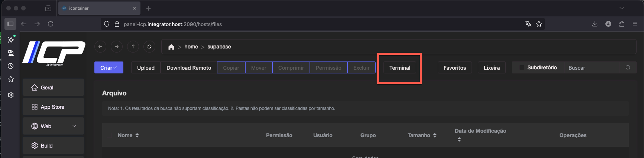
Task: Open App Store in sidebar menu
Action: pyautogui.click(x=53, y=107)
